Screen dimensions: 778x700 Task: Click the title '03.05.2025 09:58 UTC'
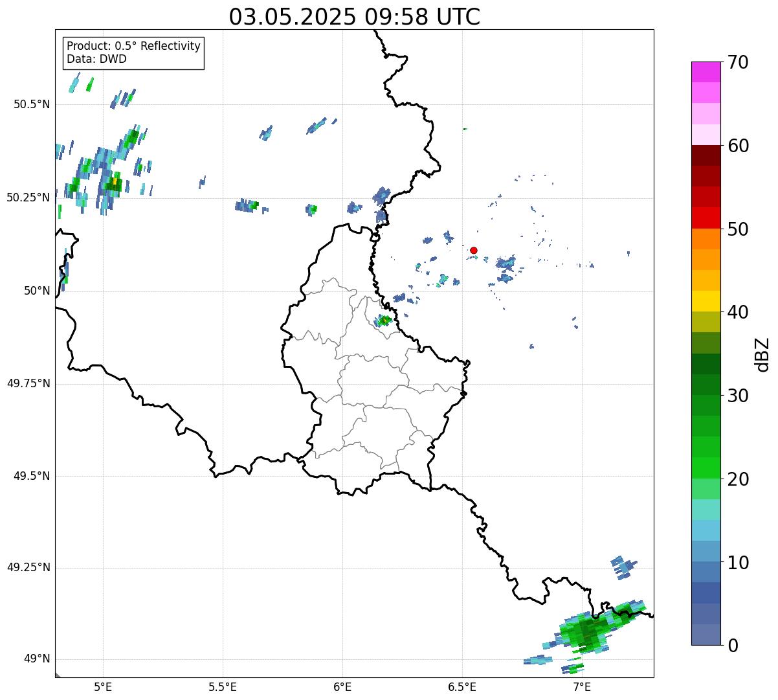click(355, 17)
